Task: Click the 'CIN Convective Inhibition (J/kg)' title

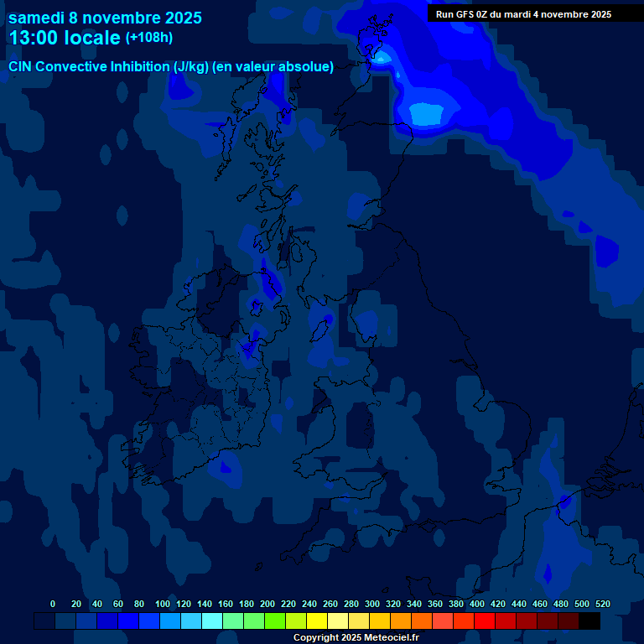Action: pyautogui.click(x=108, y=66)
